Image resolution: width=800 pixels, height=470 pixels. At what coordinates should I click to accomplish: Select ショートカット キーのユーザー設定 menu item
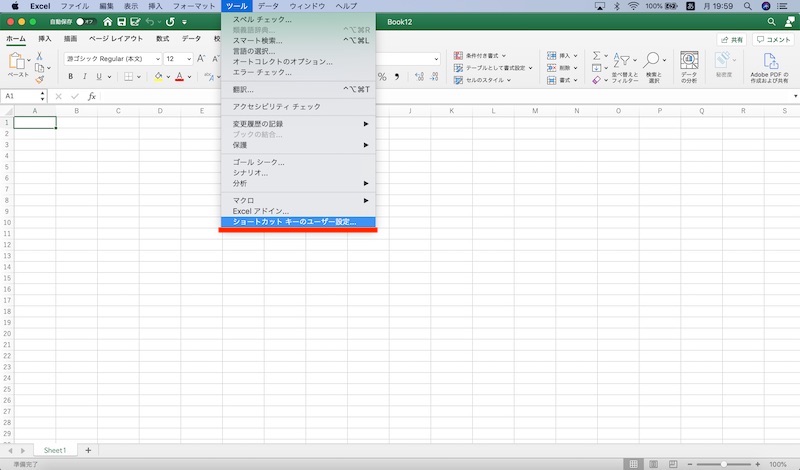[x=298, y=222]
